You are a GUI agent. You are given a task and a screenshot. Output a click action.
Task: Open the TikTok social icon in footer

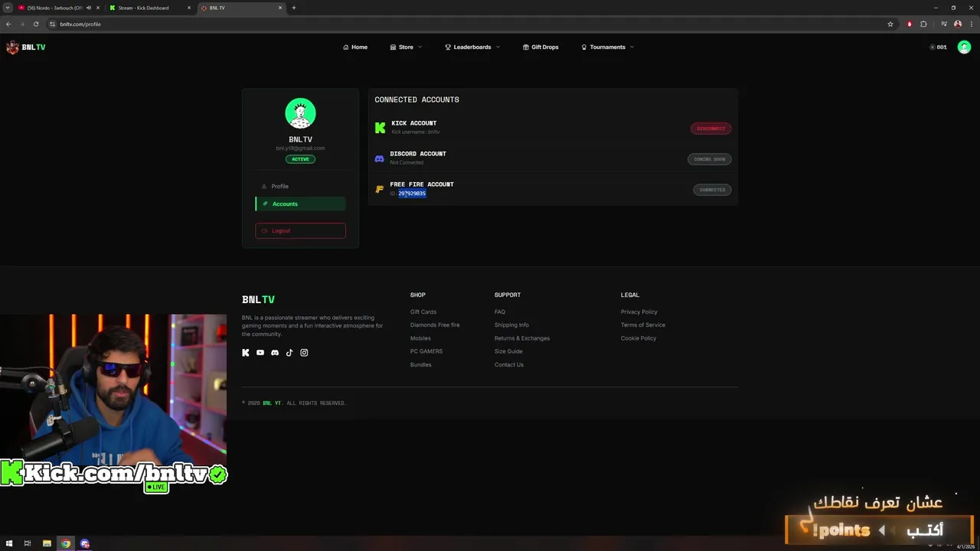coord(289,353)
